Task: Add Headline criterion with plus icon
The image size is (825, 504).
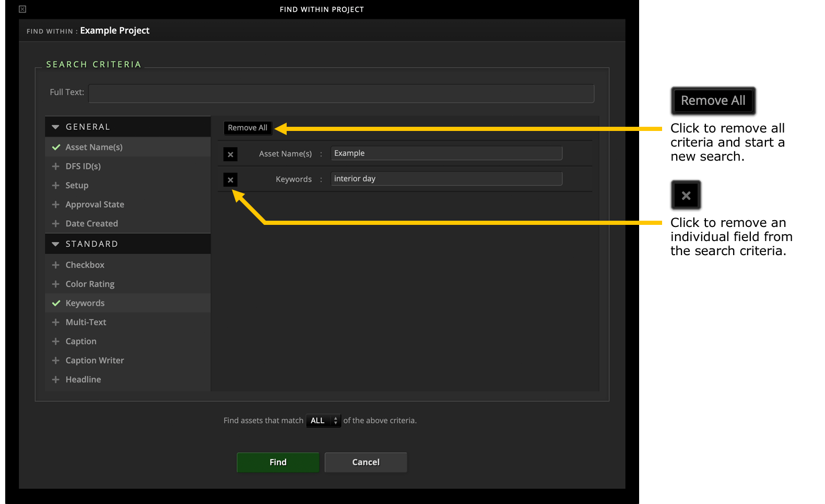Action: (56, 379)
